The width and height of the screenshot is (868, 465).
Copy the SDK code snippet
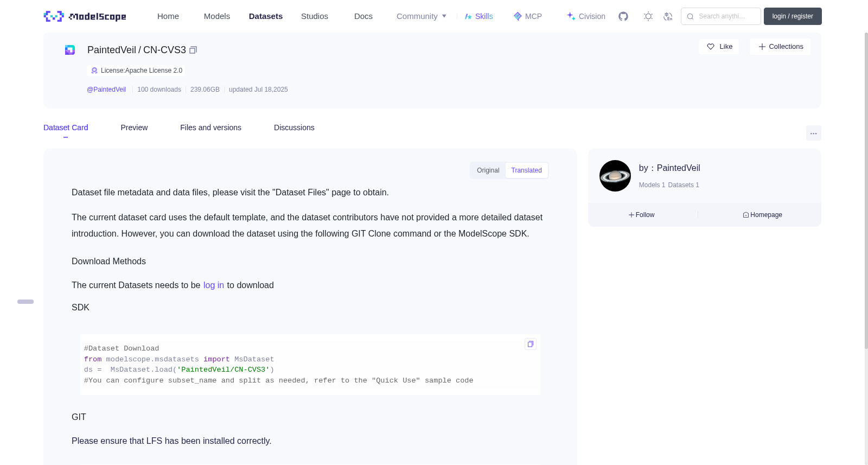coord(531,344)
